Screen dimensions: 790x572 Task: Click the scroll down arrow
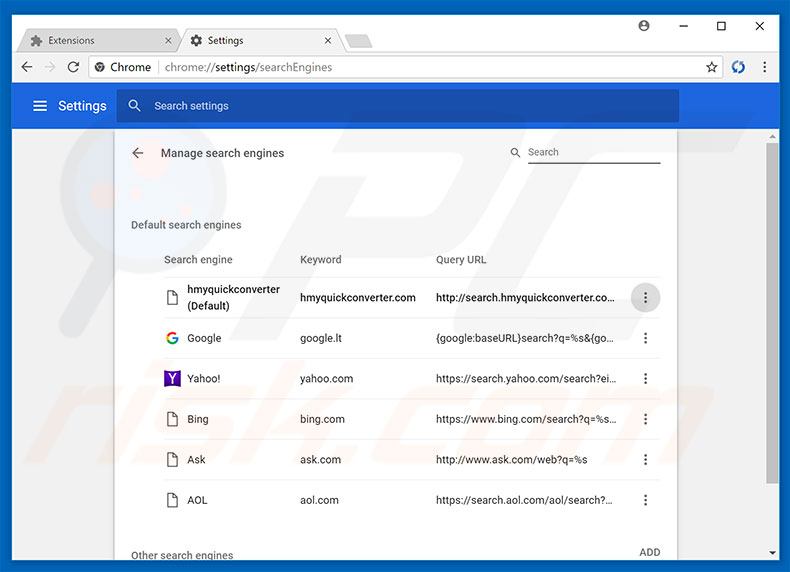click(772, 553)
